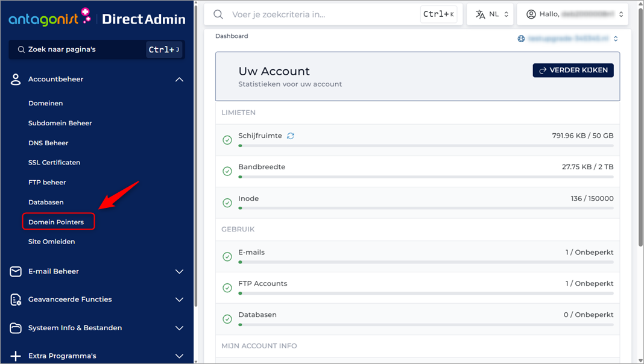Click the Ctrl+J shortcut badge

point(164,49)
